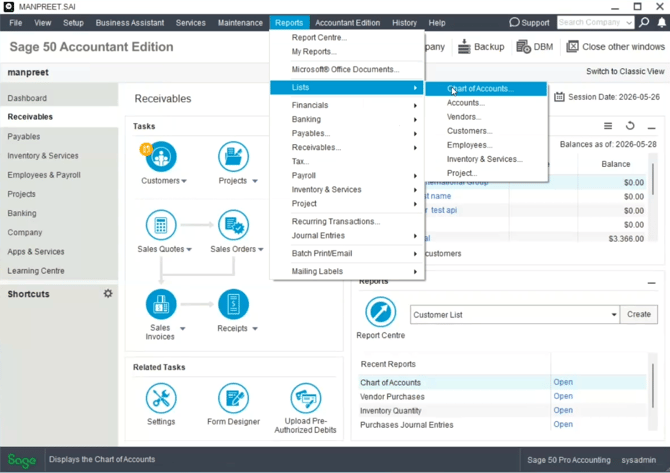Open the Settings wrench icon
This screenshot has width=670, height=473.
coord(161,398)
